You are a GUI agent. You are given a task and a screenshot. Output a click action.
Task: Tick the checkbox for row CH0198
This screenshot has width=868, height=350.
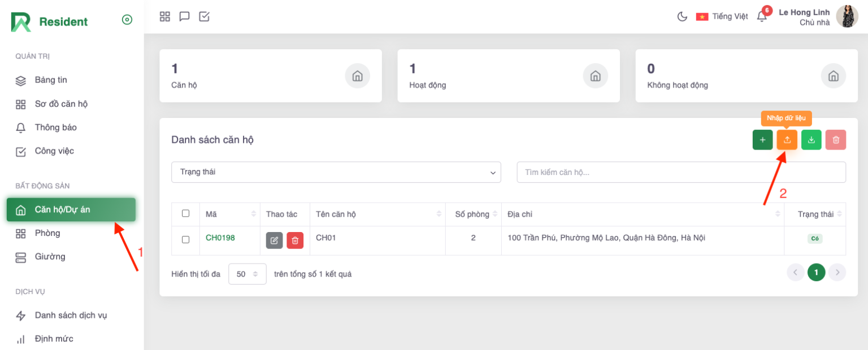coord(185,239)
